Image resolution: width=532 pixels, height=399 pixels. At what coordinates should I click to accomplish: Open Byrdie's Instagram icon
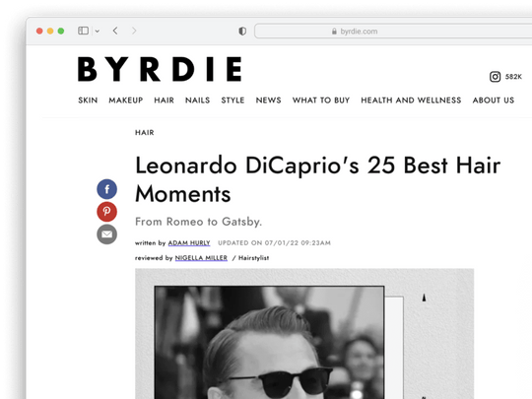pos(495,77)
